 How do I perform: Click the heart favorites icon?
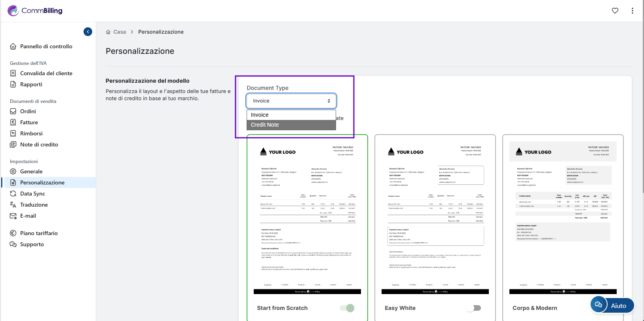pyautogui.click(x=615, y=11)
